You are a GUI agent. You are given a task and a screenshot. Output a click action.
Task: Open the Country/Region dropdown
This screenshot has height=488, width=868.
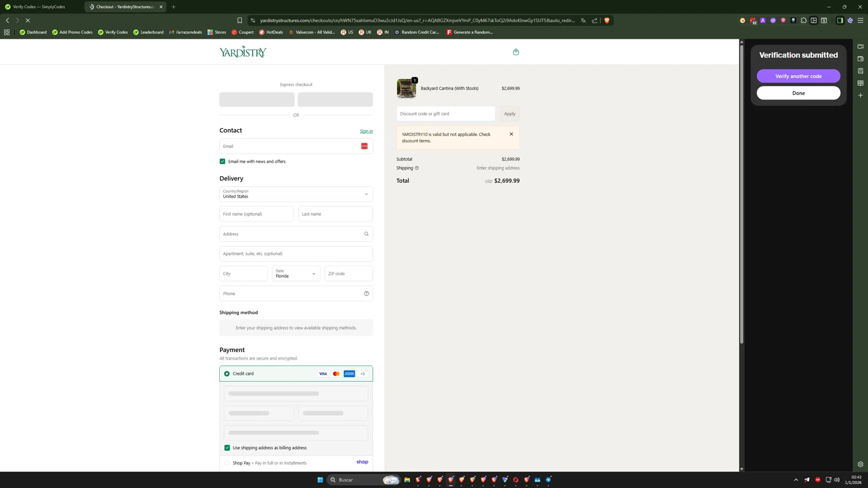tap(296, 194)
